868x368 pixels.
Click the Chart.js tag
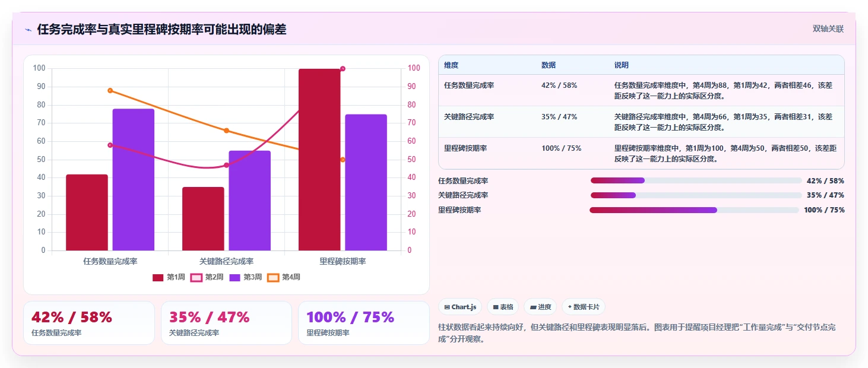click(x=460, y=307)
